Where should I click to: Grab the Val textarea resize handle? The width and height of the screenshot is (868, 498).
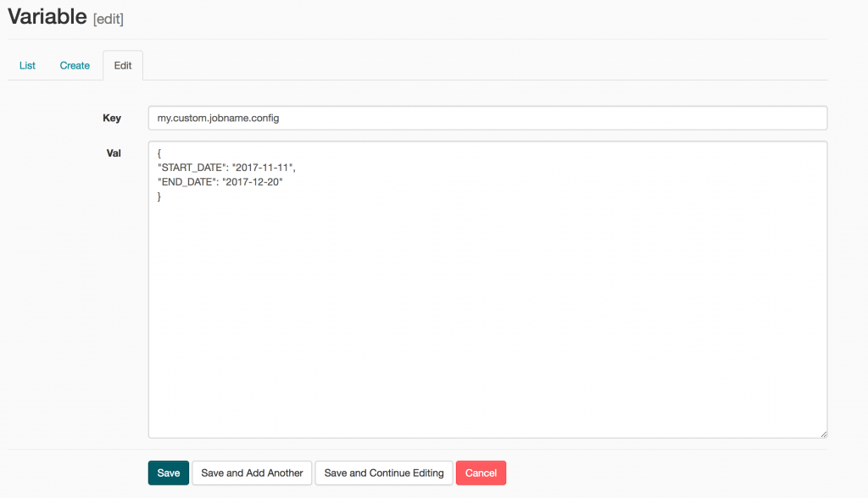[x=822, y=434]
